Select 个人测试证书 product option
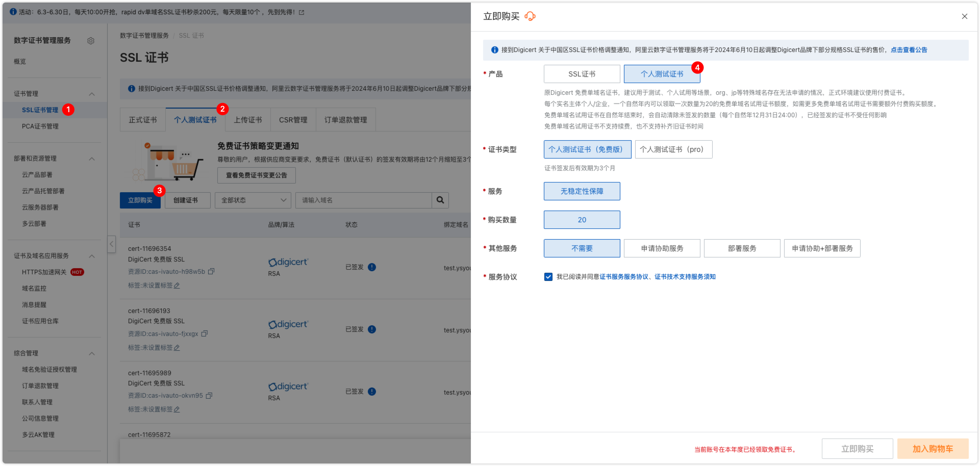Image resolution: width=980 pixels, height=466 pixels. pos(662,74)
